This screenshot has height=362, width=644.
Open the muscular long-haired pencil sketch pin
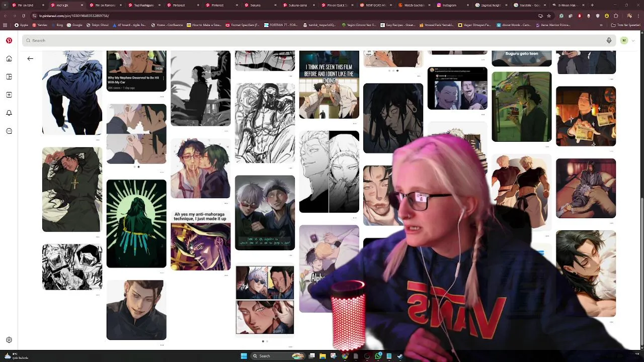pyautogui.click(x=265, y=123)
